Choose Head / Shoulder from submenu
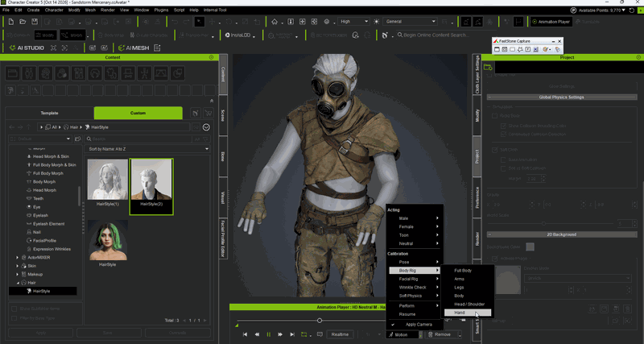Viewport: 644px width, 344px height. click(469, 305)
